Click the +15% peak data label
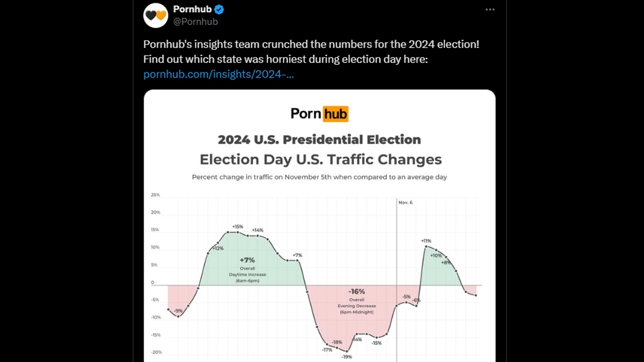 [237, 226]
